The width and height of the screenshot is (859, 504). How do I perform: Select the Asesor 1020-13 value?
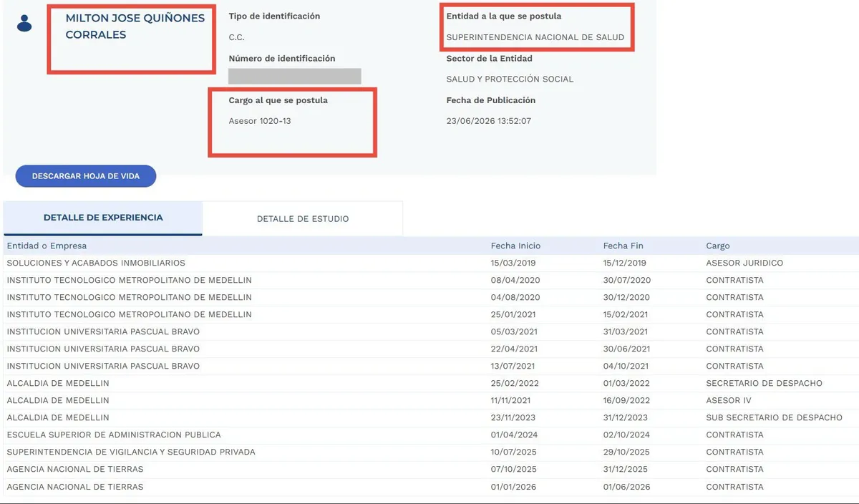260,121
